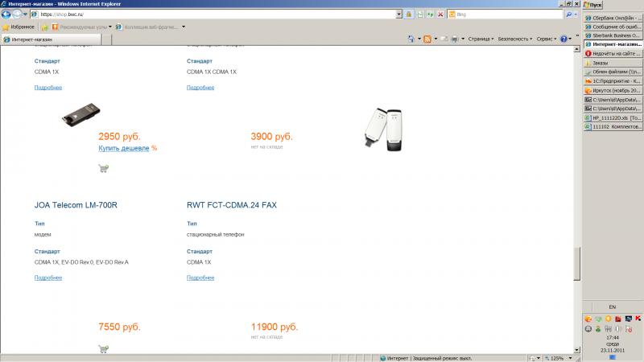This screenshot has width=644, height=362.
Task: Select the Интернет-магазин browser tab
Action: point(52,39)
